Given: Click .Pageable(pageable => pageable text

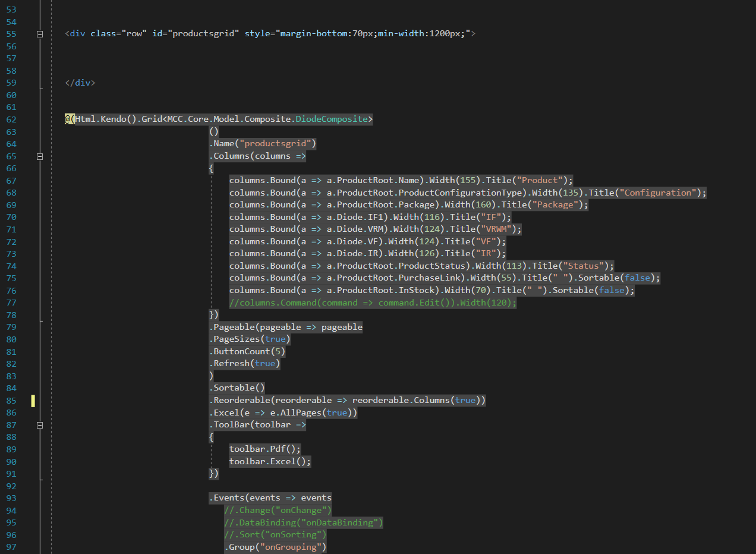Looking at the screenshot, I should [286, 327].
